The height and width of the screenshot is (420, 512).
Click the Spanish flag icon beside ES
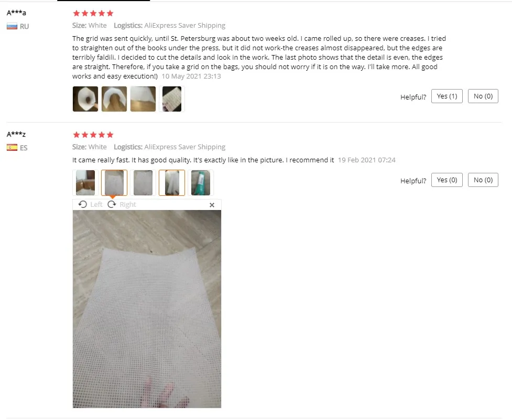[x=12, y=148]
